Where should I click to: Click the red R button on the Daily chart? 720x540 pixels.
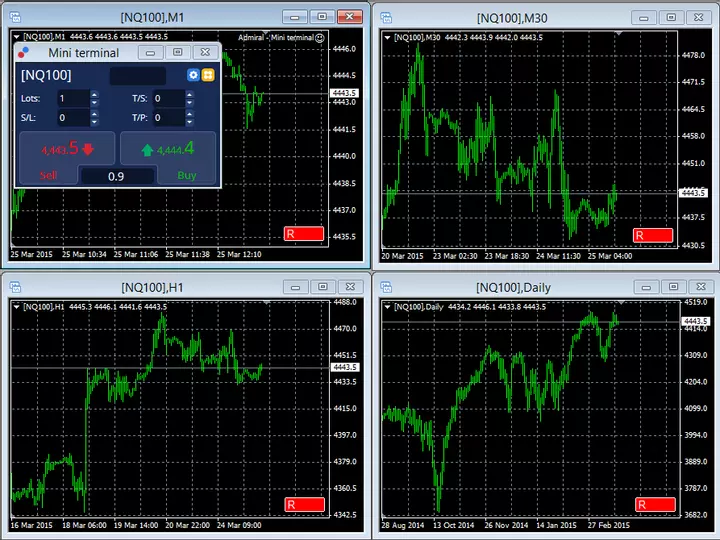click(x=655, y=505)
